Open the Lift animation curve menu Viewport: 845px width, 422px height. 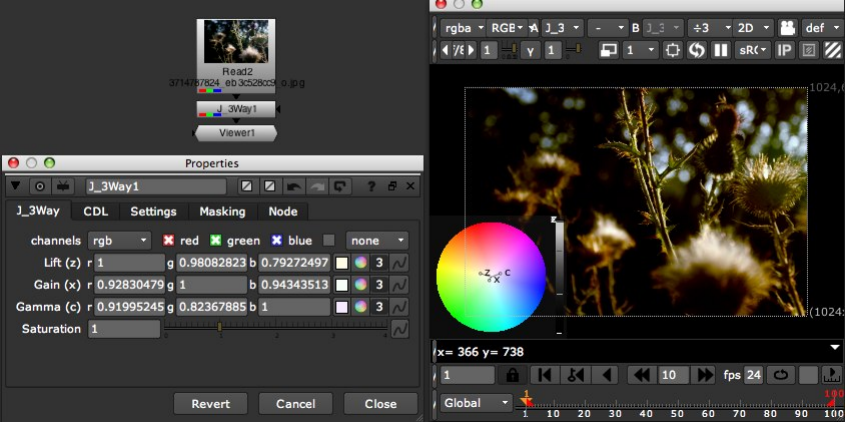pos(399,263)
